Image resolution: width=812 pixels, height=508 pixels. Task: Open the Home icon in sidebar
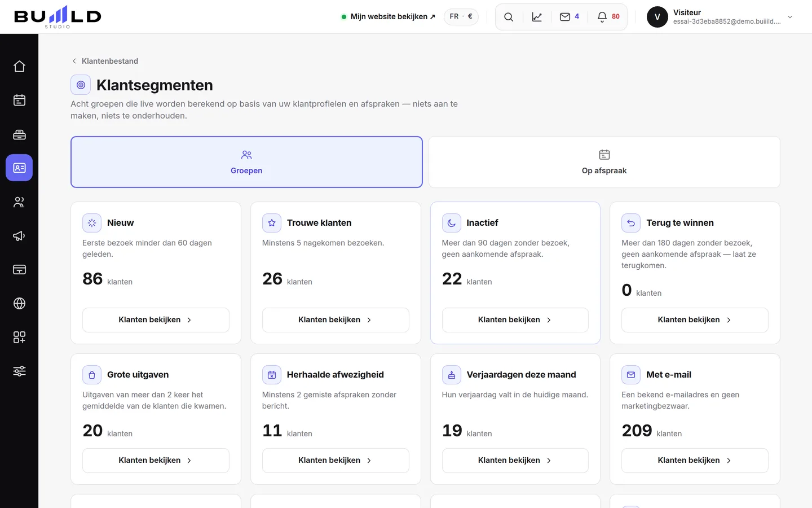point(19,67)
